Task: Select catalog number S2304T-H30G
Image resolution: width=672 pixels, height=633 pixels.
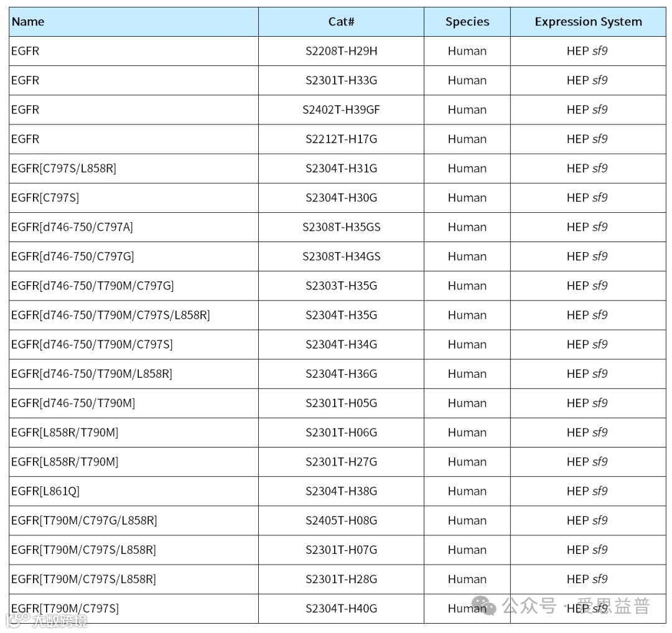Action: [341, 198]
